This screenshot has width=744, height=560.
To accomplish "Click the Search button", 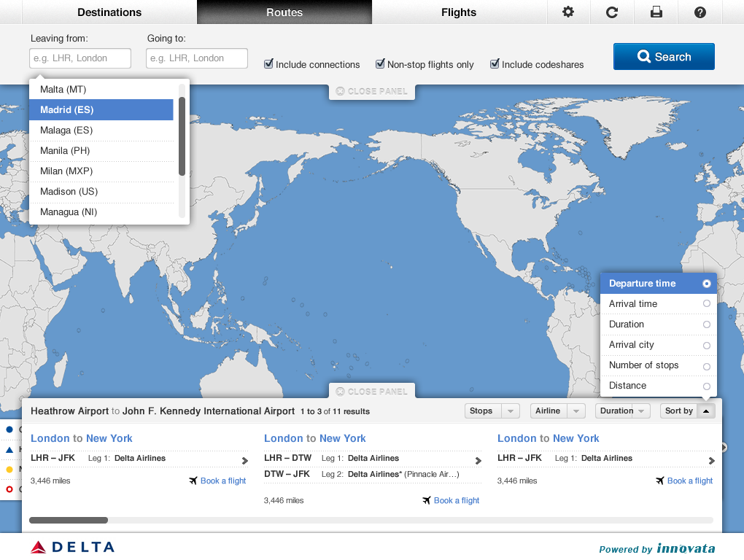I will click(664, 56).
